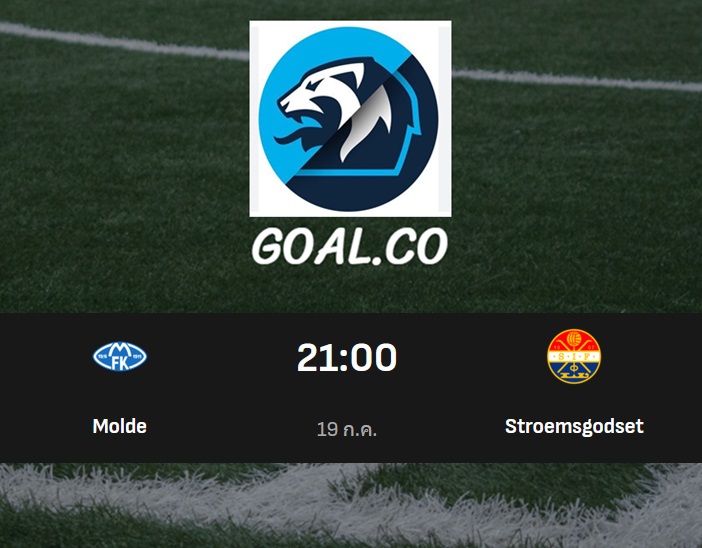Select the Molde team name
This screenshot has height=548, width=702.
[x=120, y=426]
